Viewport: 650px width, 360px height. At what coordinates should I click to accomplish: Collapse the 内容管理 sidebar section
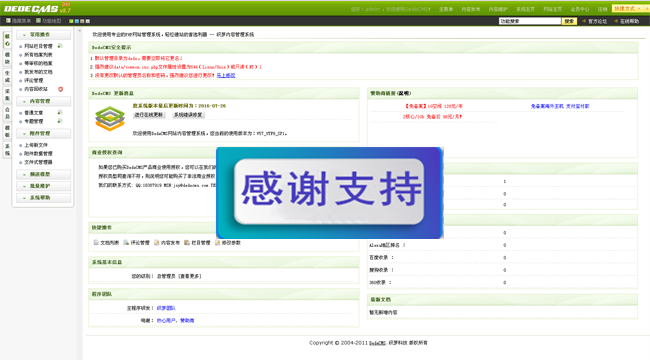[44, 101]
